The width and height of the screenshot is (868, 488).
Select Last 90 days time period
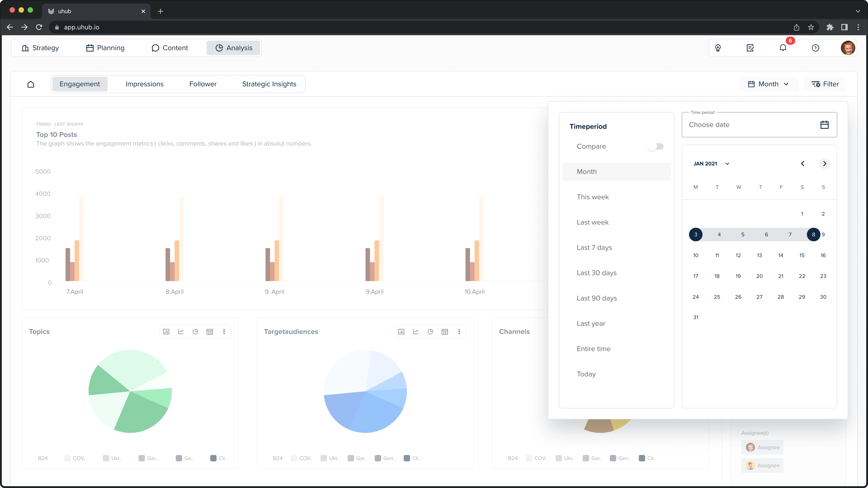(x=617, y=298)
